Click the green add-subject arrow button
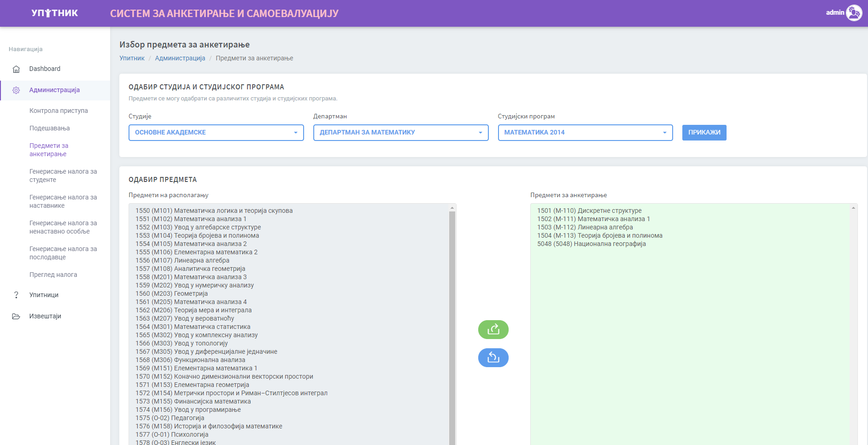868x445 pixels. 493,329
